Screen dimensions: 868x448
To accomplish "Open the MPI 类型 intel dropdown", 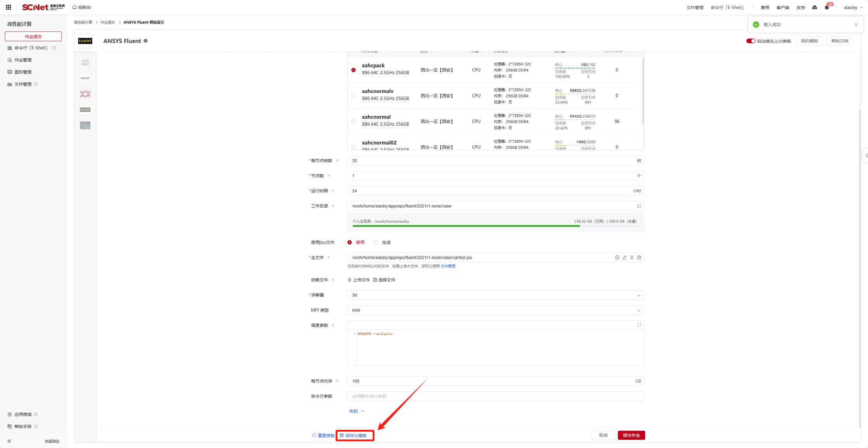I will coord(496,310).
